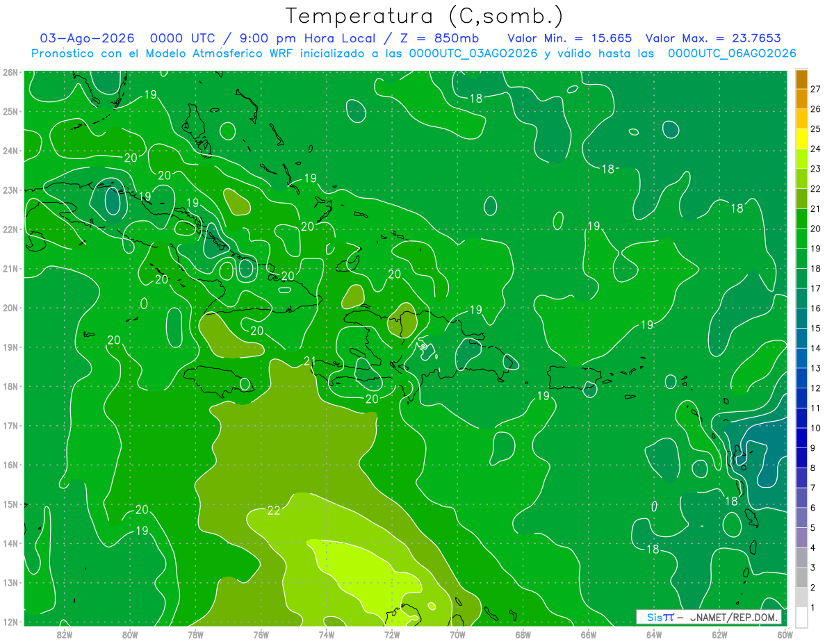Click legend value 3 on color scale
Image resolution: width=834 pixels, height=644 pixels.
pos(813,568)
